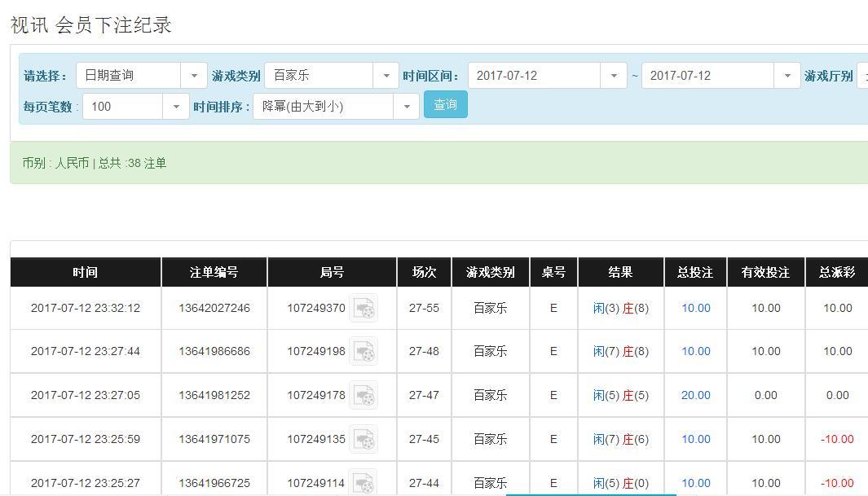Open video replay icon for round 107249370
The width and height of the screenshot is (868, 496).
364,308
